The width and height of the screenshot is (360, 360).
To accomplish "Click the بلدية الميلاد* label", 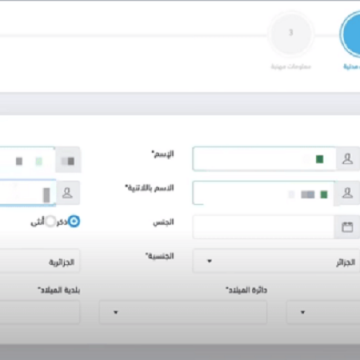I will [x=59, y=290].
